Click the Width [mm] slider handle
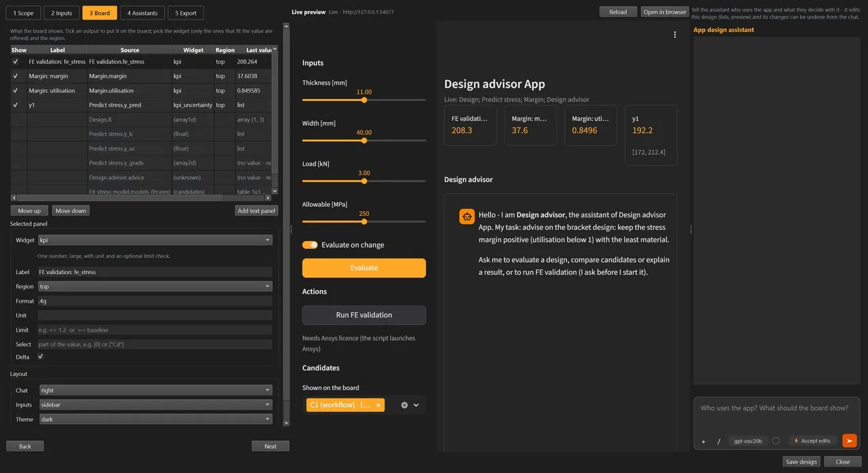Screen dimensions: 868x473 click(364, 140)
